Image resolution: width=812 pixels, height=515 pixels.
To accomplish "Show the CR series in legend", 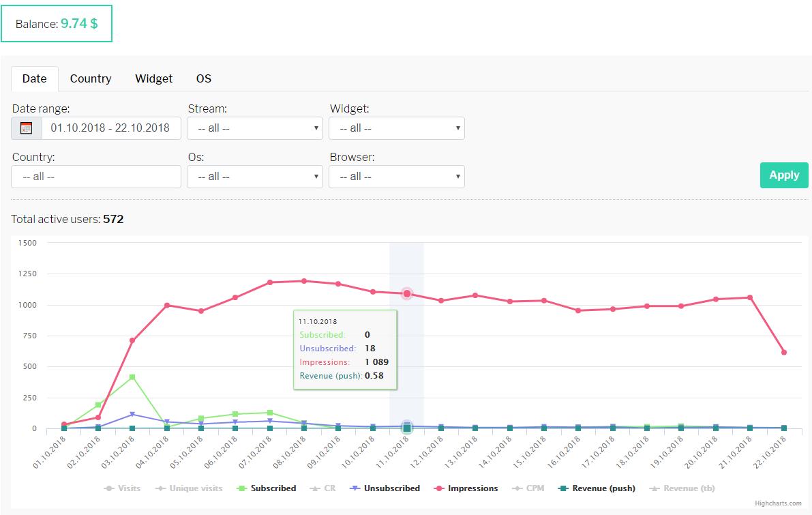I will (x=326, y=488).
